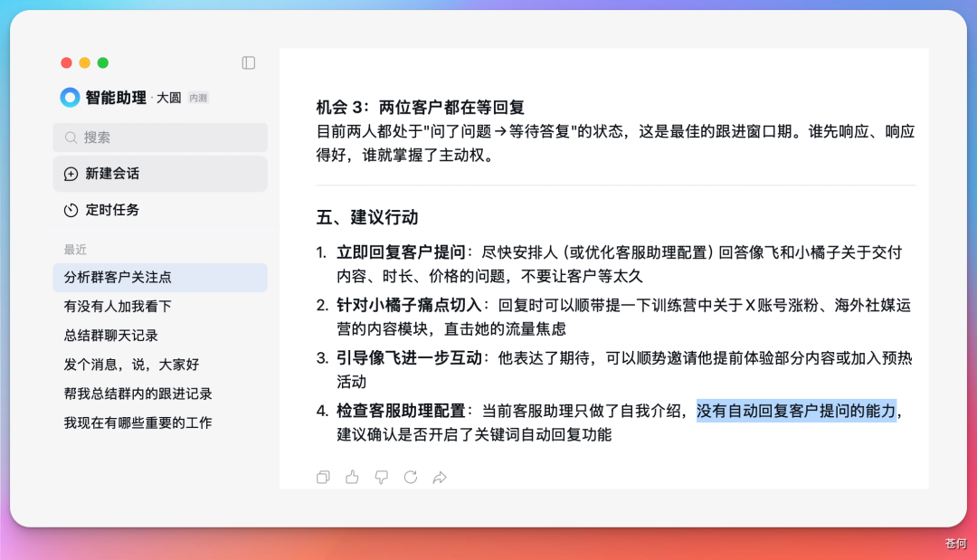Image resolution: width=977 pixels, height=560 pixels.
Task: Click the heading 五、建议行动
Action: pos(367,217)
